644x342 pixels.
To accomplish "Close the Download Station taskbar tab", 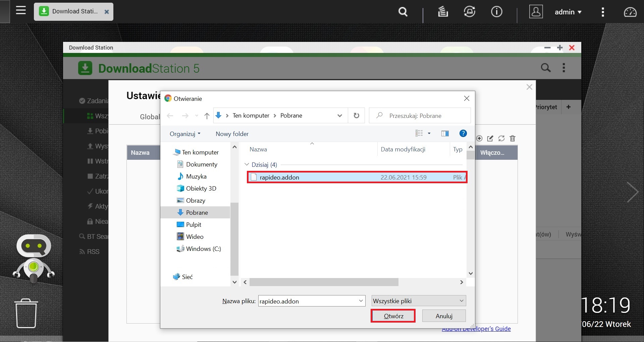I will click(107, 12).
